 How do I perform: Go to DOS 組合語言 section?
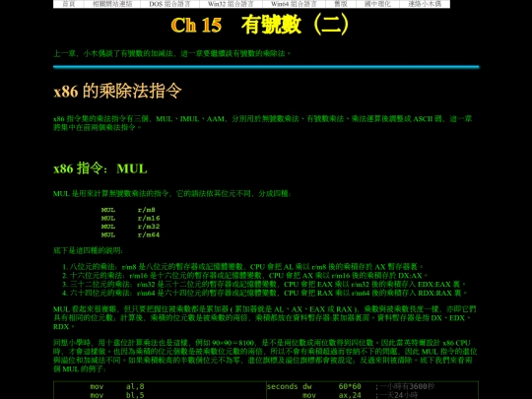point(169,4)
